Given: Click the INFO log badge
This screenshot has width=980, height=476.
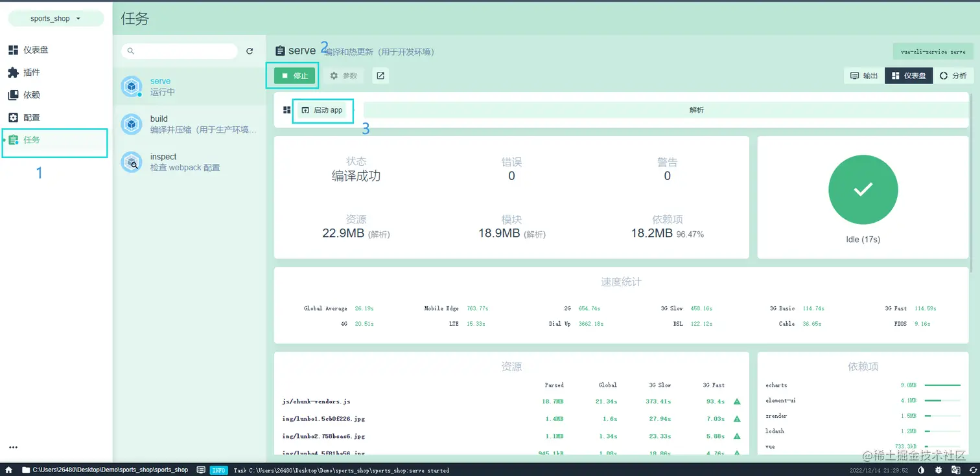Looking at the screenshot, I should click(219, 470).
